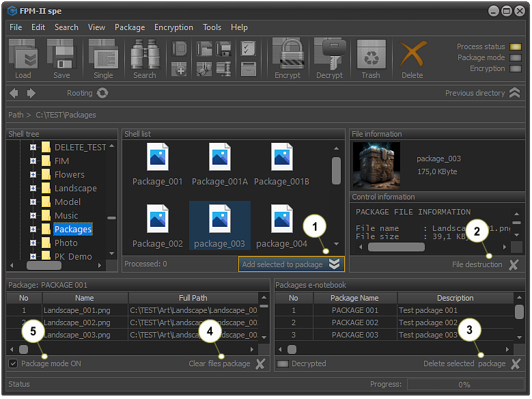Expand the Model folder node

(33, 202)
